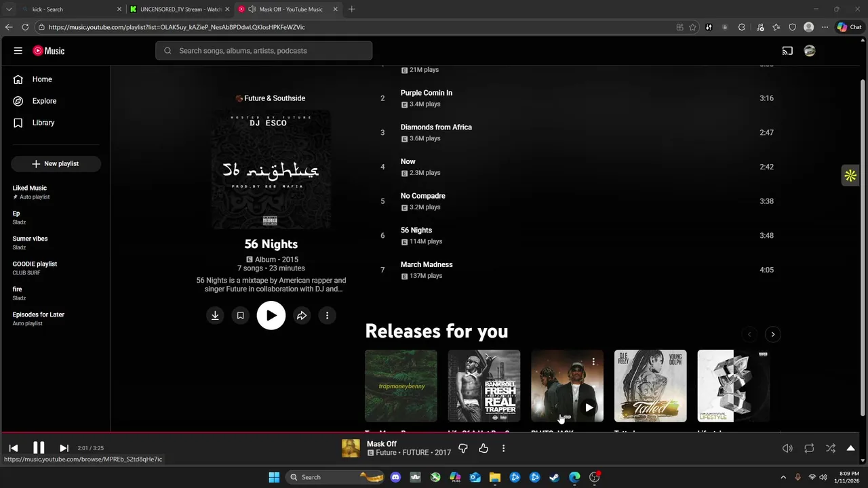Select track Diamonds from Africa
This screenshot has height=488, width=868.
tap(436, 127)
